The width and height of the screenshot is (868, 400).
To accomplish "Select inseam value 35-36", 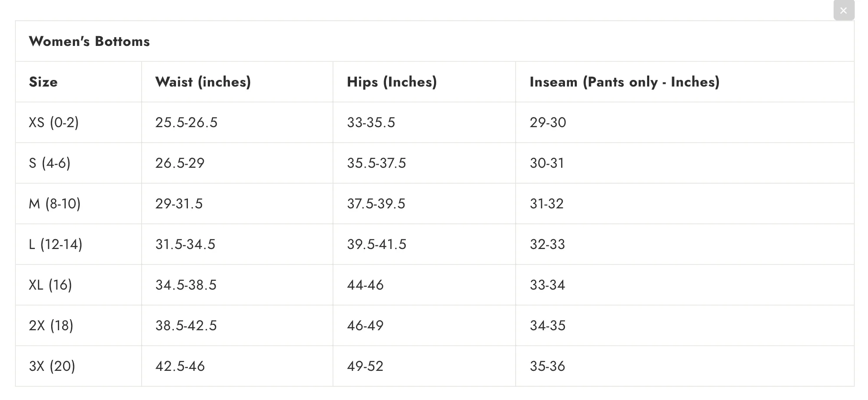I will click(547, 366).
